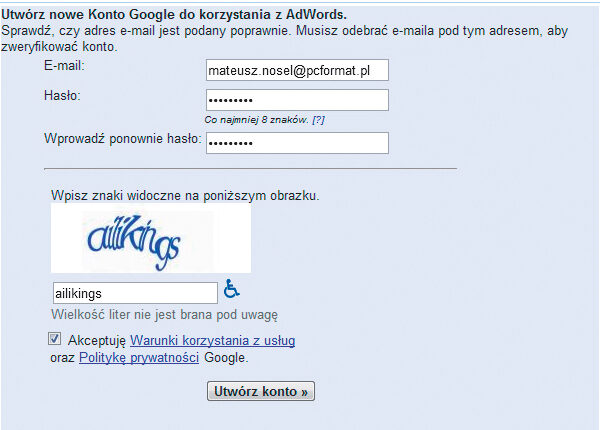Select the Wprowadź ponownie hasło password field
This screenshot has height=430, width=600.
296,143
